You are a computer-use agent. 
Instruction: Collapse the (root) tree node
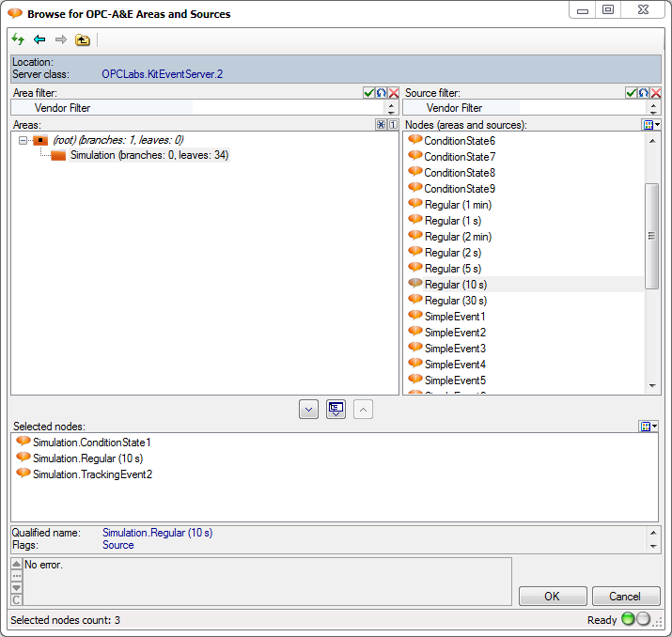tap(23, 140)
